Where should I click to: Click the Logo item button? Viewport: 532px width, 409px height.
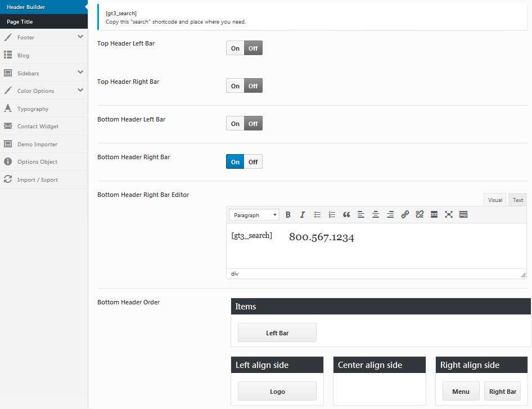point(277,392)
